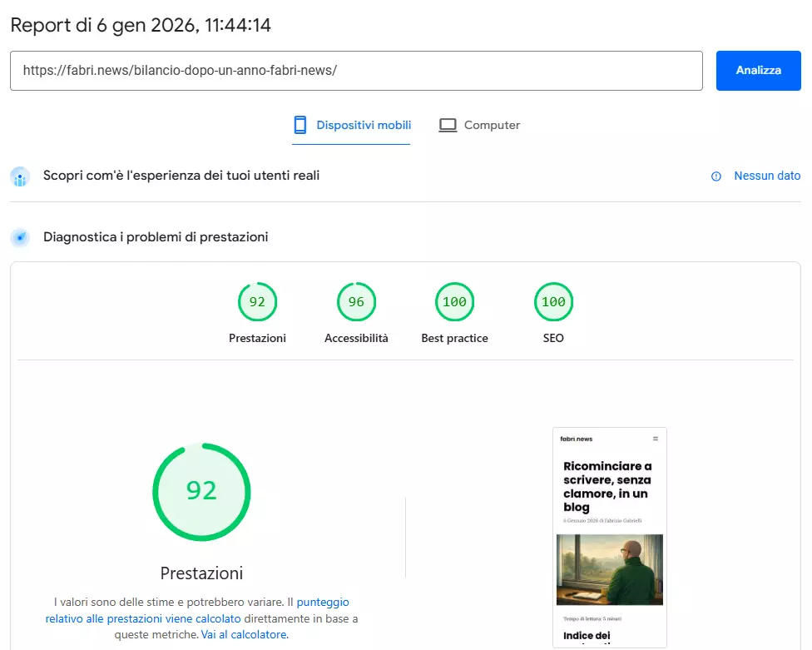Click fabri.news logo in page preview

click(x=577, y=439)
